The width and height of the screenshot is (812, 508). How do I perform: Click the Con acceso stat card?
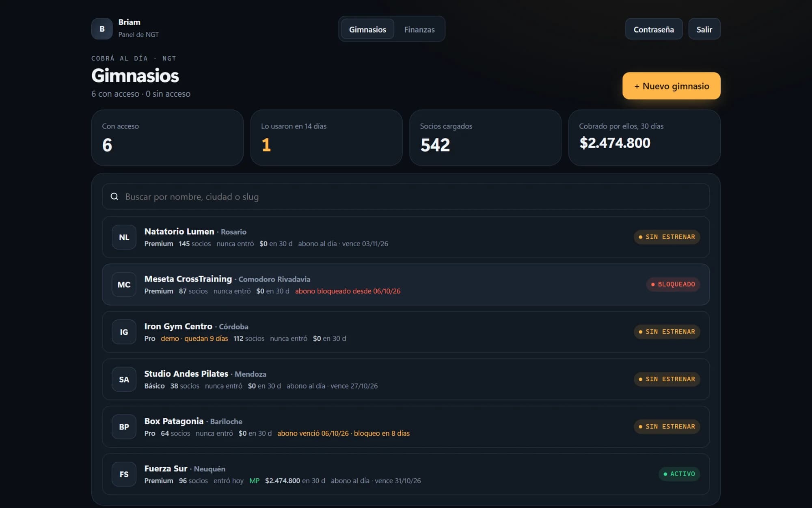coord(167,138)
